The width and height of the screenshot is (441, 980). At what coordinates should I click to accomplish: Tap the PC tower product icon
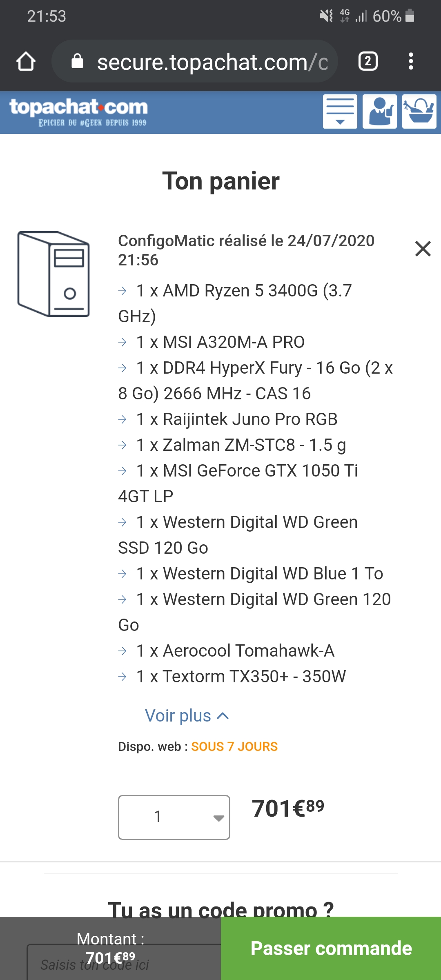coord(53,274)
